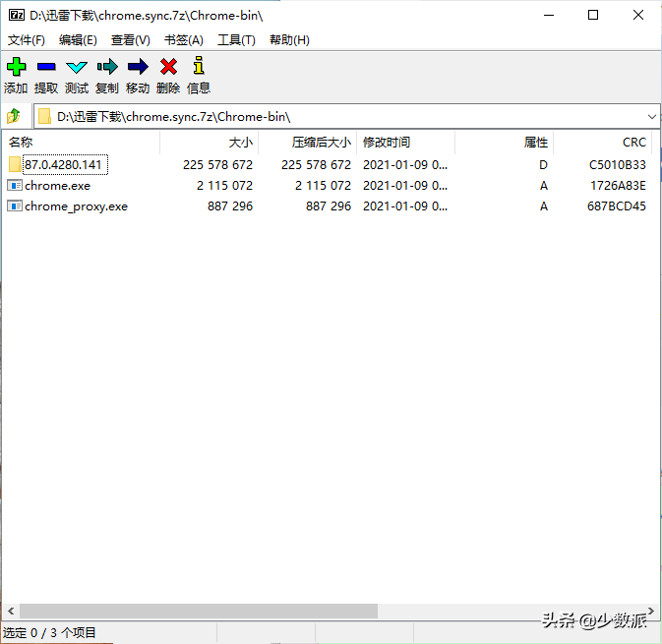Click the green Add (添加) plus icon
The image size is (662, 644).
pos(17,67)
